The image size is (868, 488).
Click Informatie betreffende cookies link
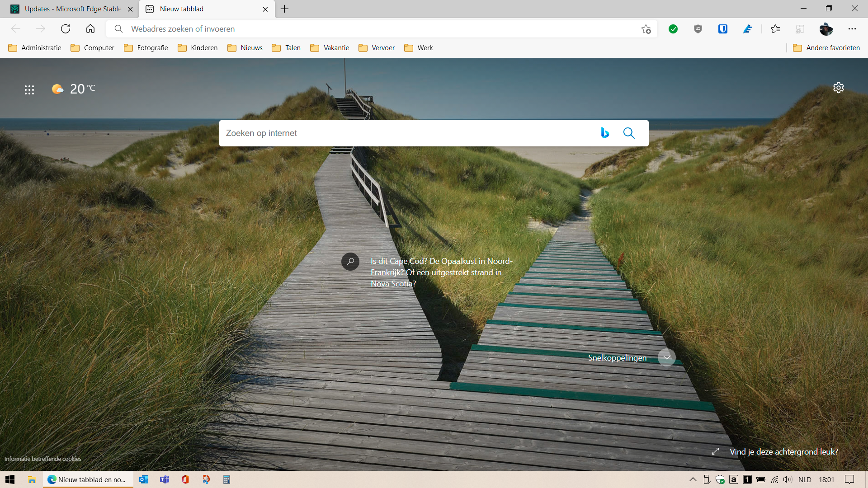pyautogui.click(x=43, y=459)
